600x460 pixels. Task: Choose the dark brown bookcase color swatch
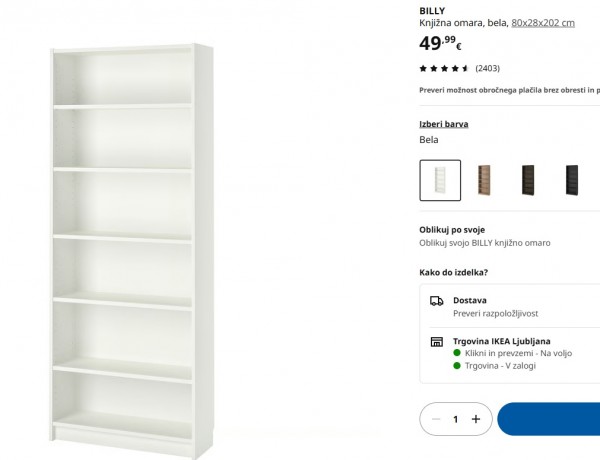[528, 180]
